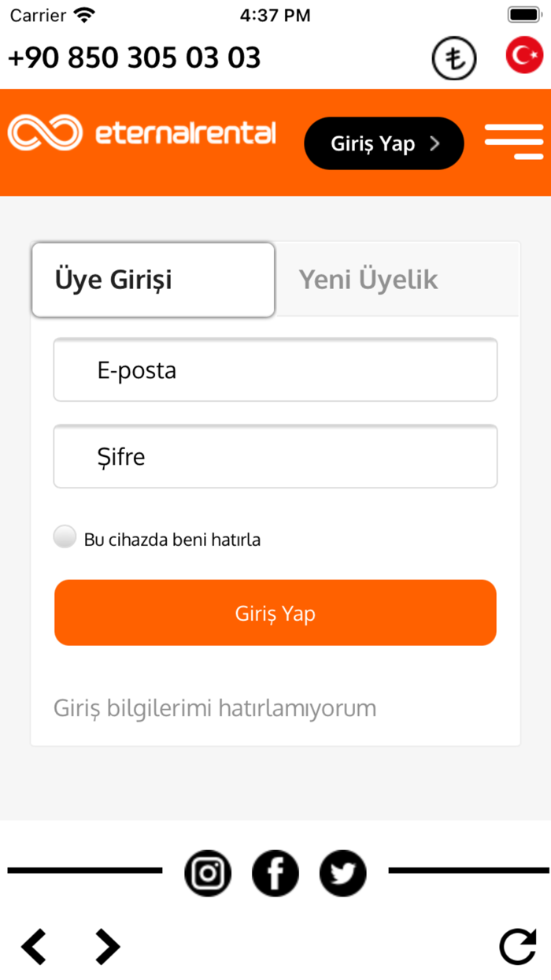Switch to the Yeni Üyelik tab
Image resolution: width=551 pixels, height=980 pixels.
pos(368,280)
